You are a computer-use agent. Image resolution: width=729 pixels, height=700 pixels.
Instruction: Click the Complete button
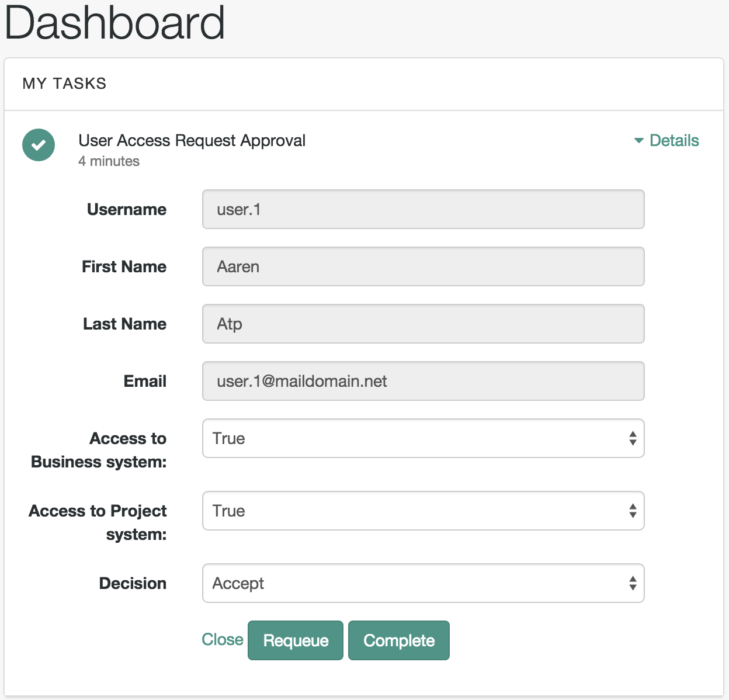tap(399, 640)
